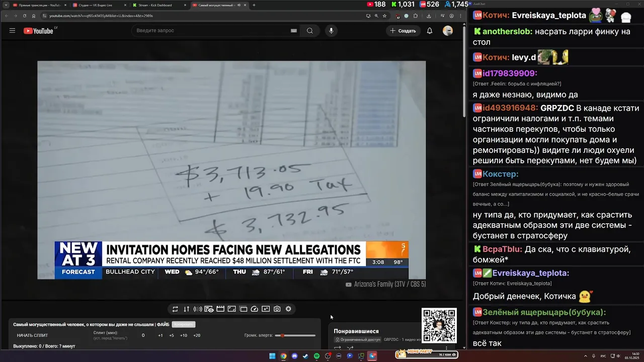
Task: Click the loop icon in the player extension toolbar
Action: 175,309
